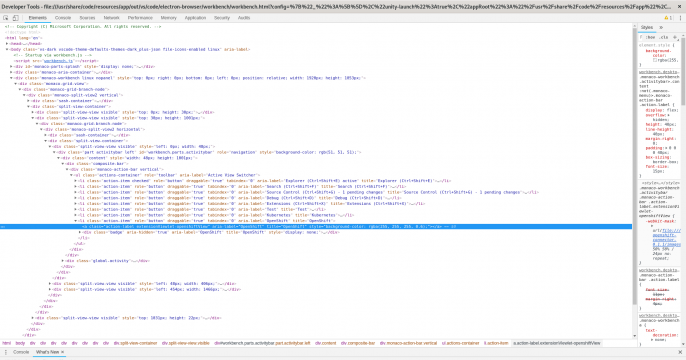Toggle the .cls class editor button

click(x=664, y=38)
